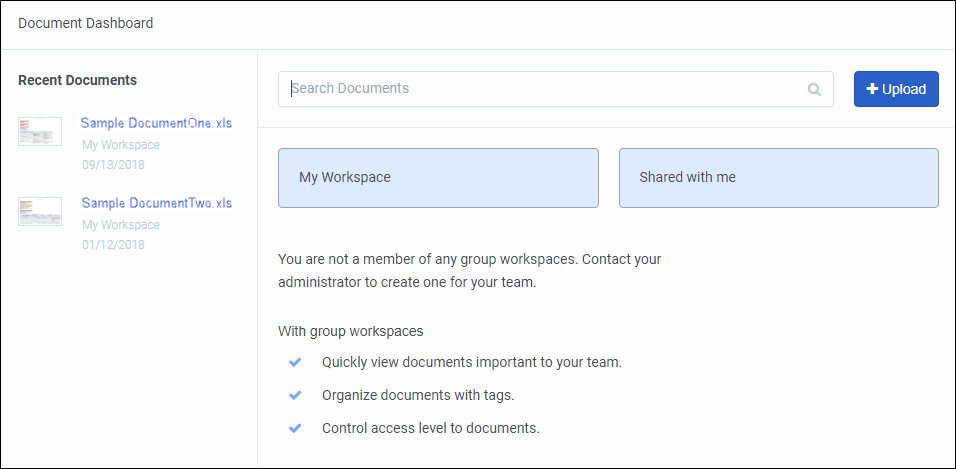The height and width of the screenshot is (469, 956).
Task: Click the search magnifier icon
Action: pos(814,90)
